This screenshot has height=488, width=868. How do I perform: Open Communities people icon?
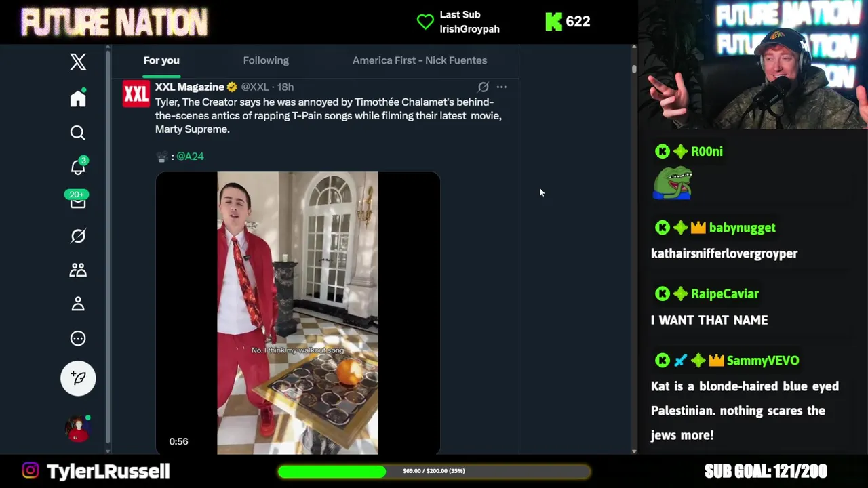78,270
